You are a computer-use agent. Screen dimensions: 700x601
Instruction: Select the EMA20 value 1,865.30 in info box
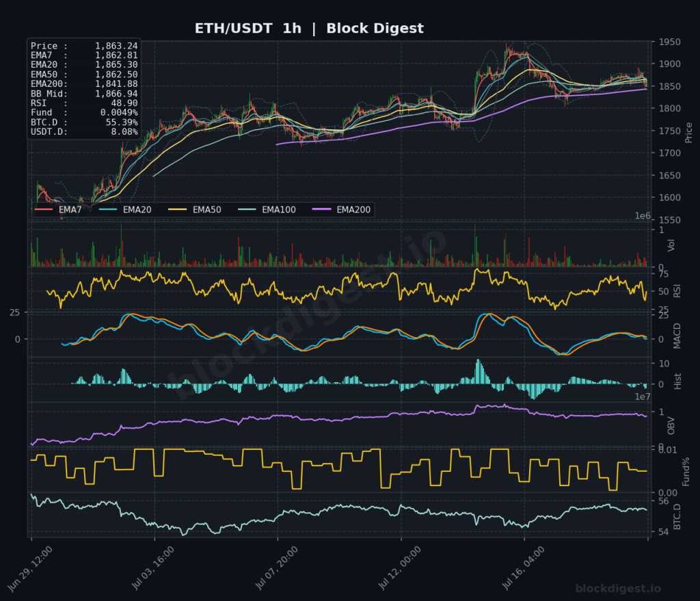point(116,65)
